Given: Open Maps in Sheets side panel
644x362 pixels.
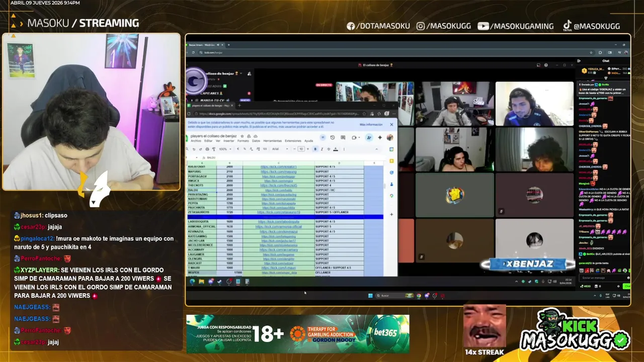Looking at the screenshot, I should coord(391,196).
